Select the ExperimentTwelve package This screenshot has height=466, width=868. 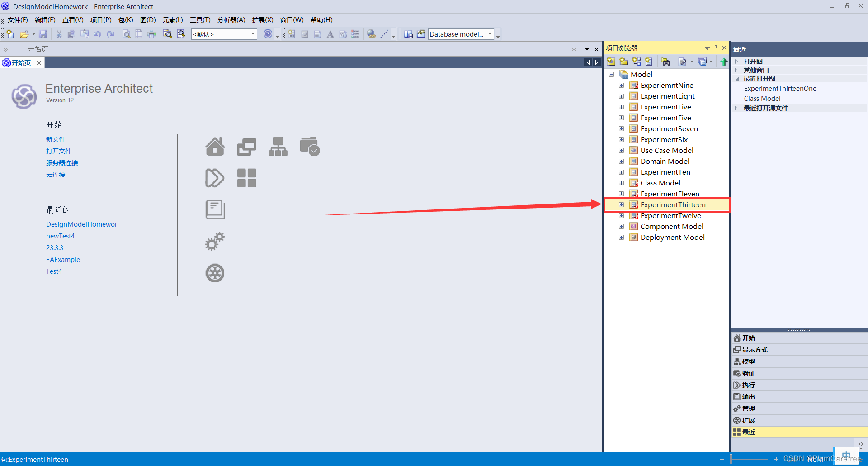670,215
